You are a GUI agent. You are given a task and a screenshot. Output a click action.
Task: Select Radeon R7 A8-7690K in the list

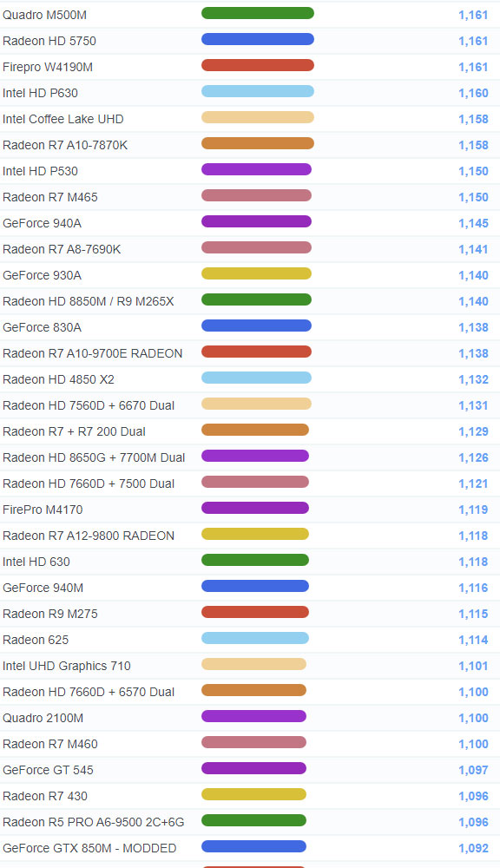click(x=62, y=249)
